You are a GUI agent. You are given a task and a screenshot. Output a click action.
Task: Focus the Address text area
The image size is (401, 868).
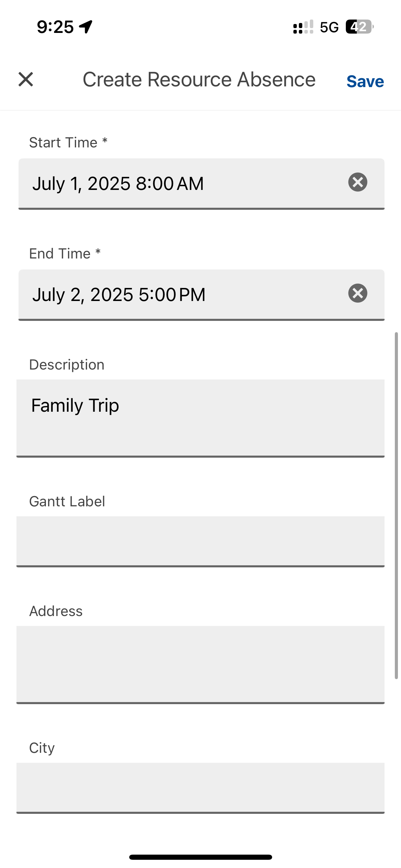[x=200, y=664]
